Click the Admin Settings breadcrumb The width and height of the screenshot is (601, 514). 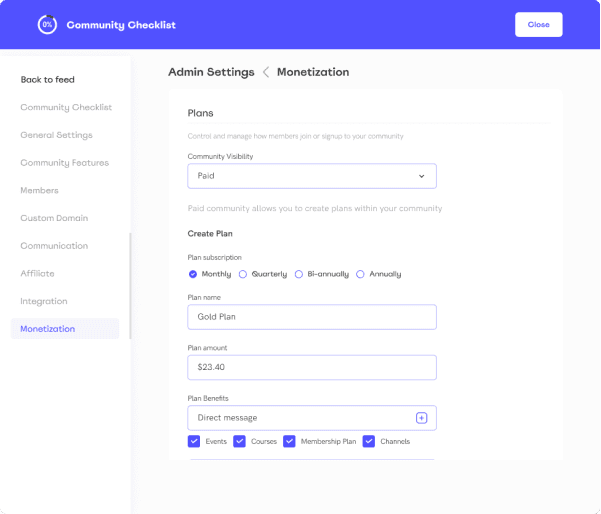pyautogui.click(x=211, y=72)
